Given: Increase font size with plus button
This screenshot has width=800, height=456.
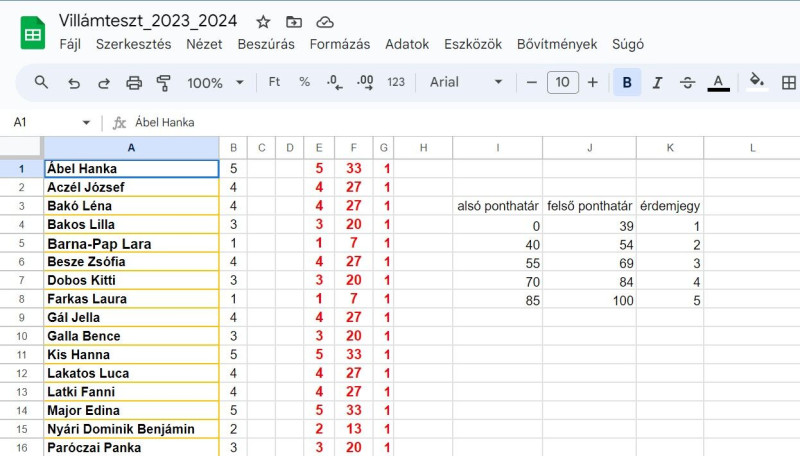Looking at the screenshot, I should [592, 82].
